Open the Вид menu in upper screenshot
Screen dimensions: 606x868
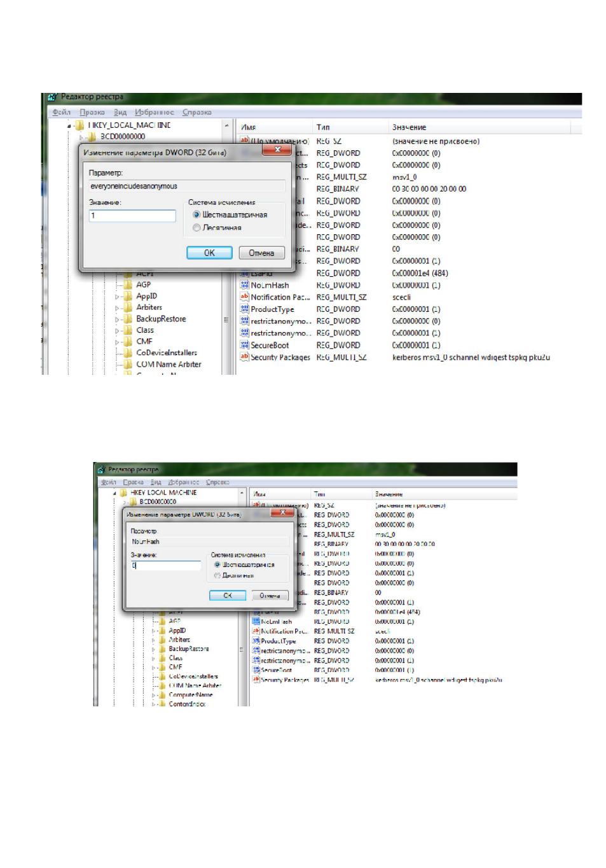click(x=120, y=112)
